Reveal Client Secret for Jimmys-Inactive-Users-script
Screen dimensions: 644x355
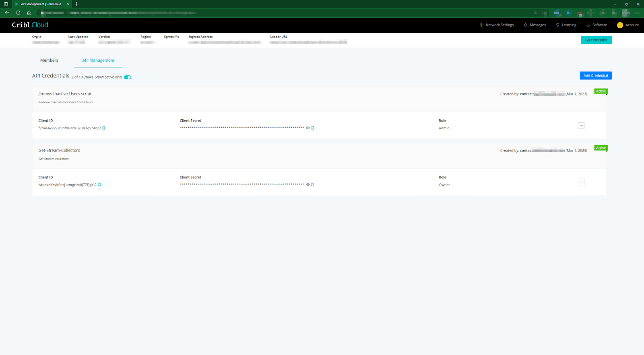coord(308,128)
